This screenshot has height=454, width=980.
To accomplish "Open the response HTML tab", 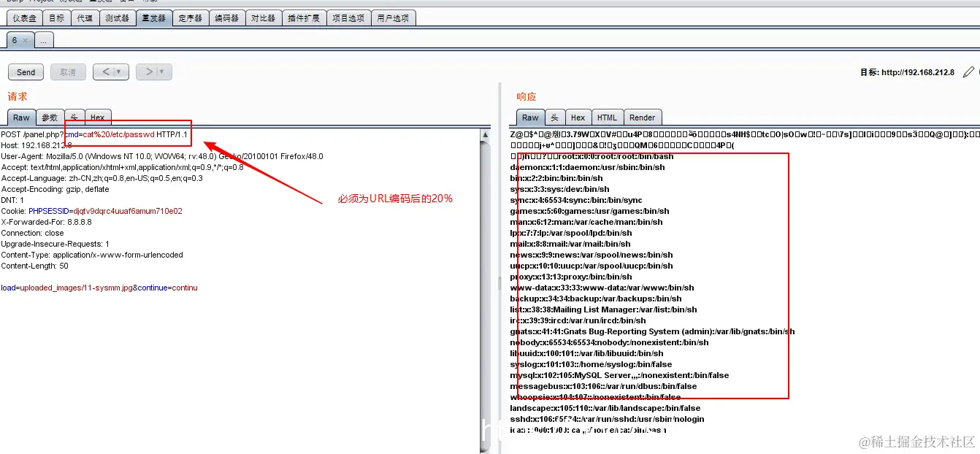I will pyautogui.click(x=607, y=118).
